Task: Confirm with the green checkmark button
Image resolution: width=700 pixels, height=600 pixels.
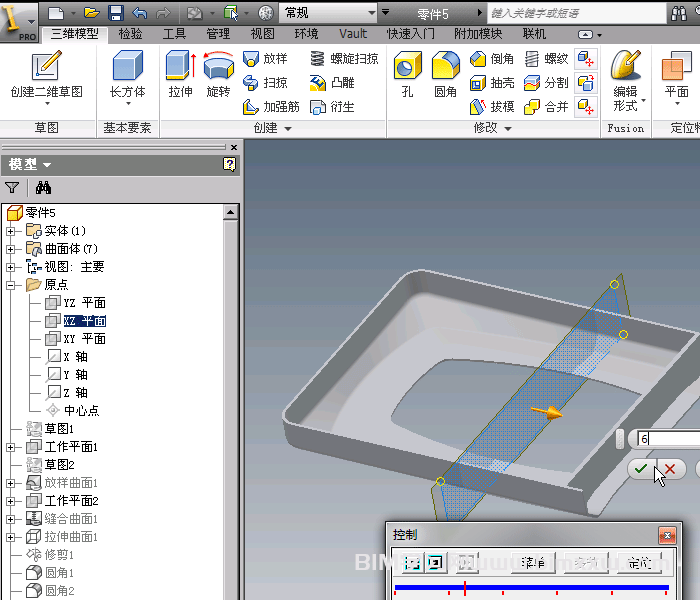Action: (639, 468)
